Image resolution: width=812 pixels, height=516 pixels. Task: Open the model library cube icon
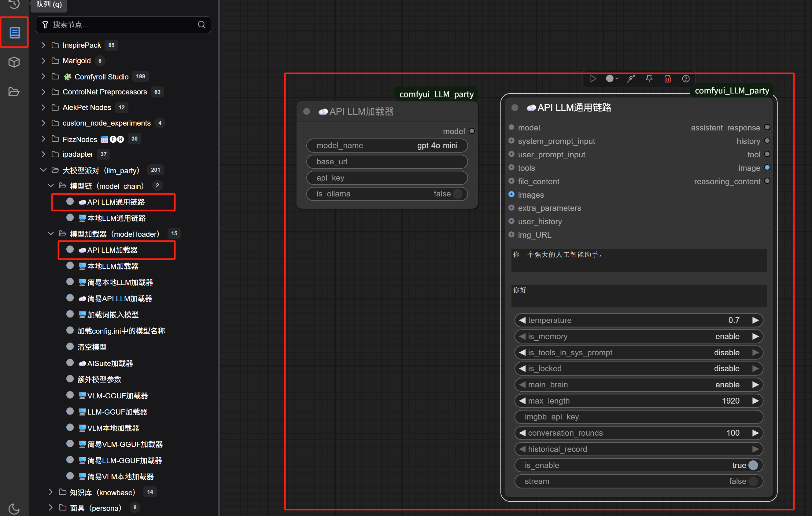point(14,62)
